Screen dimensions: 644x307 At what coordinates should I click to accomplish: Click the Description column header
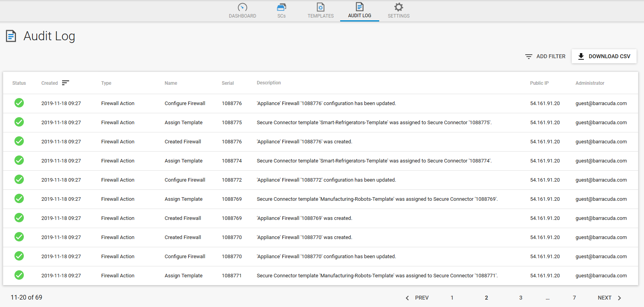(269, 83)
